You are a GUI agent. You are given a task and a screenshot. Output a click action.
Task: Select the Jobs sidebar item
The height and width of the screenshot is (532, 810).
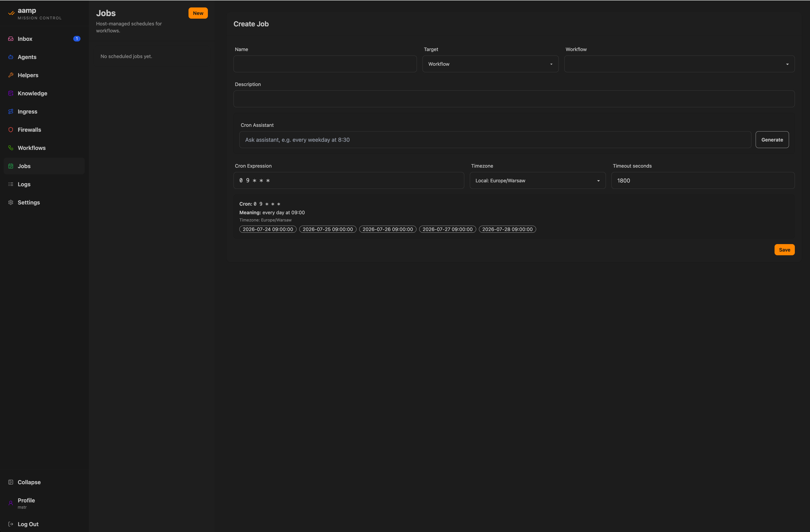[x=44, y=166]
